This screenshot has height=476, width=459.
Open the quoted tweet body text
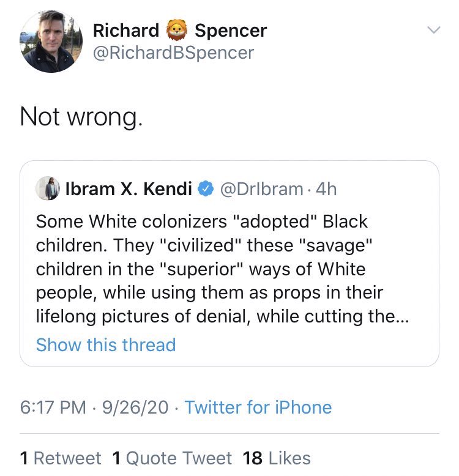tap(208, 269)
